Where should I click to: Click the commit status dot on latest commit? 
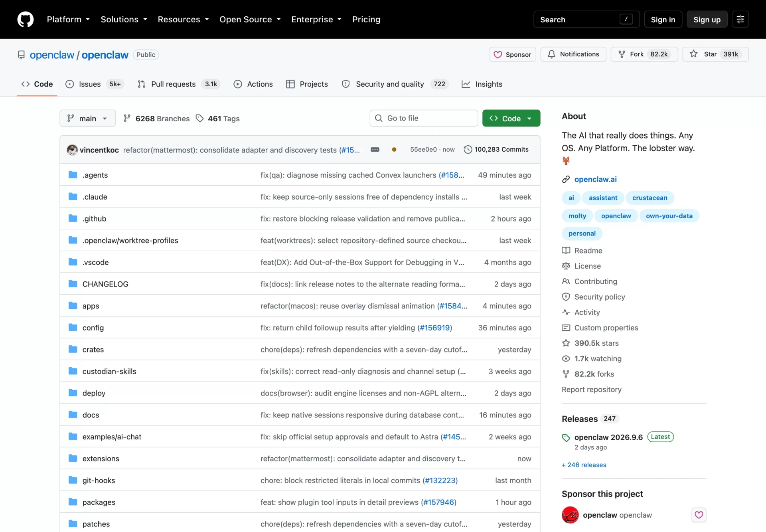[x=394, y=150]
